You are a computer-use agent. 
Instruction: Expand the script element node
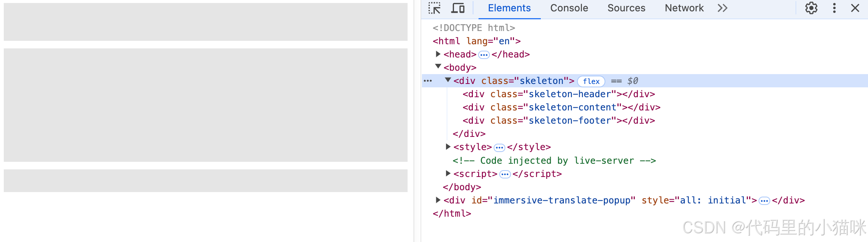point(448,173)
